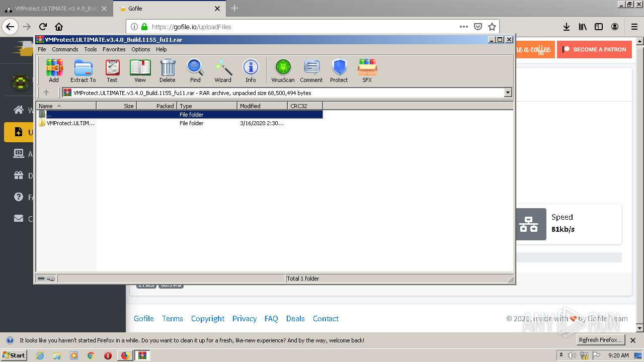Sort by Type column header
Viewport: 644px width, 362px height.
pos(207,106)
